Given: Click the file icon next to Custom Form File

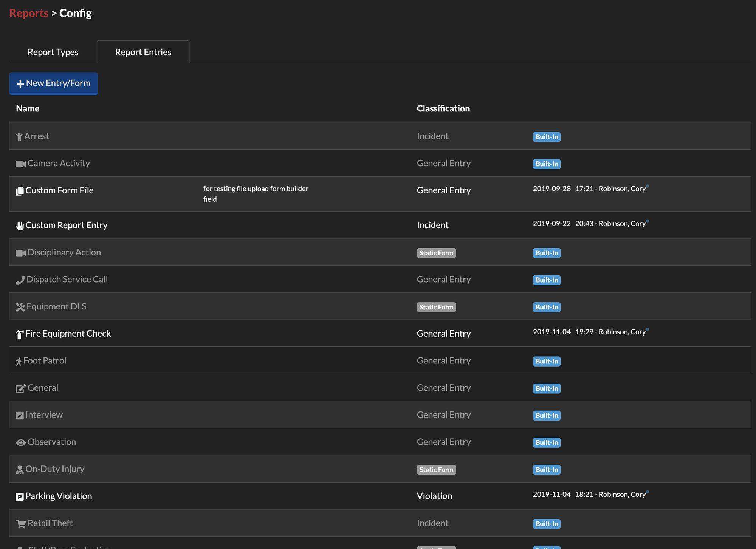Looking at the screenshot, I should (x=20, y=191).
